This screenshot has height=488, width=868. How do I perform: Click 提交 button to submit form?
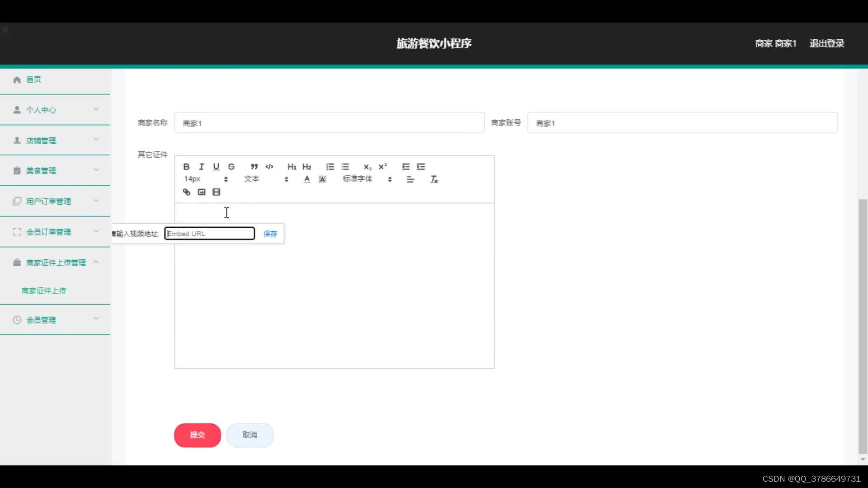tap(197, 435)
